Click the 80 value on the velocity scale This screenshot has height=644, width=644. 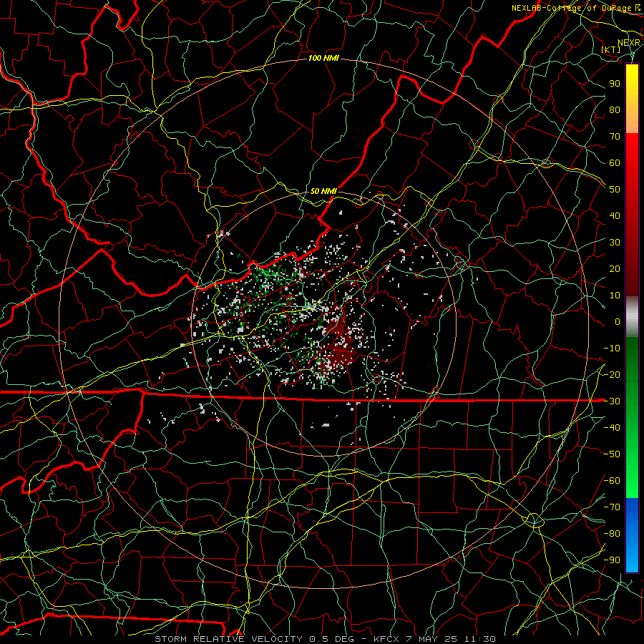[615, 110]
